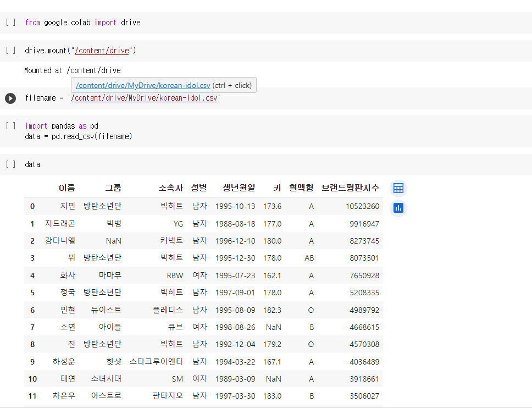The height and width of the screenshot is (408, 532).
Task: Click birthdate 1995-10-13
Action: (235, 206)
